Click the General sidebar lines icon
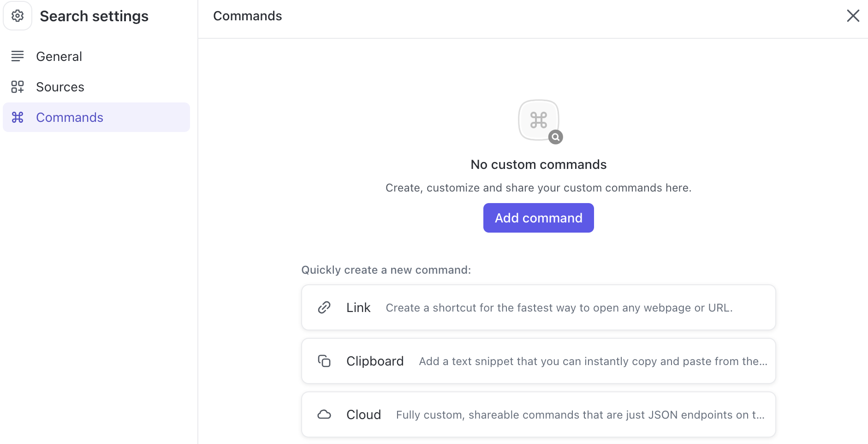Image resolution: width=868 pixels, height=444 pixels. pyautogui.click(x=18, y=56)
